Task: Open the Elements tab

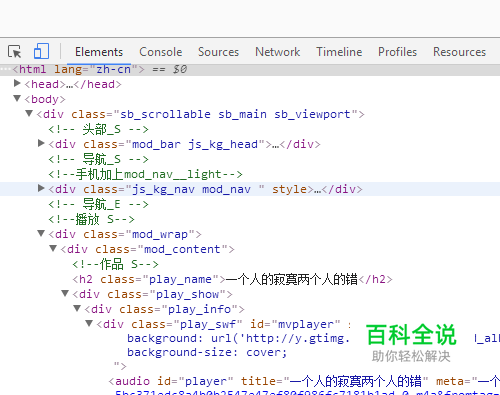Action: [99, 52]
